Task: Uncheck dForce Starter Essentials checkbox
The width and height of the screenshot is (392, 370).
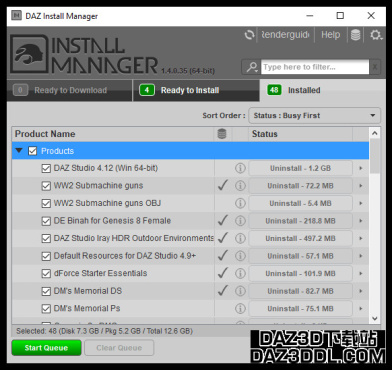Action: click(46, 273)
